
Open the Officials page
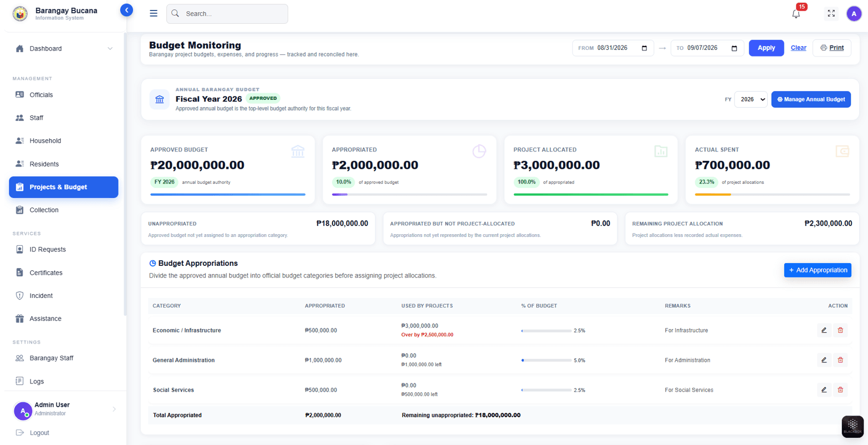(x=63, y=95)
